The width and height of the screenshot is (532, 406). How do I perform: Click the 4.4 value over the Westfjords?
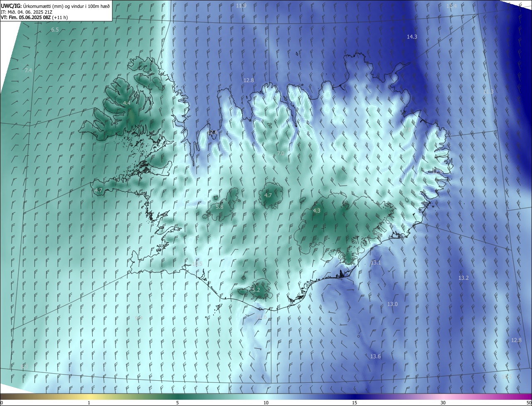click(127, 103)
